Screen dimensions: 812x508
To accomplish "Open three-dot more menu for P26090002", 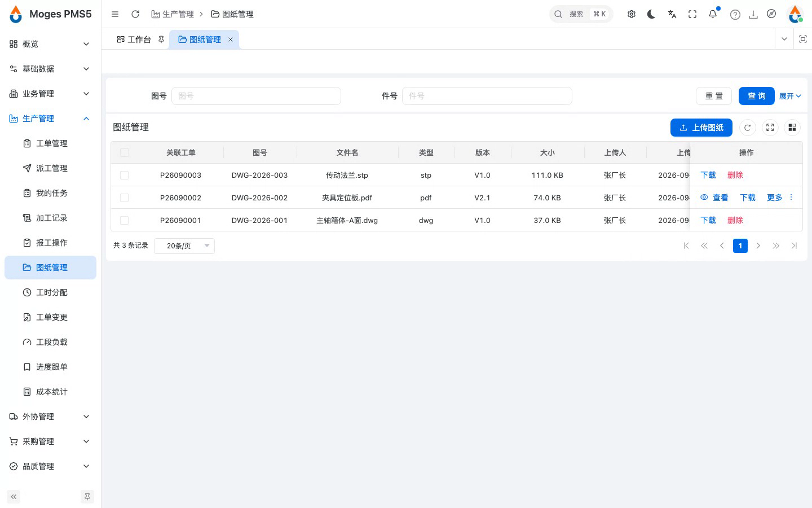I will click(791, 197).
